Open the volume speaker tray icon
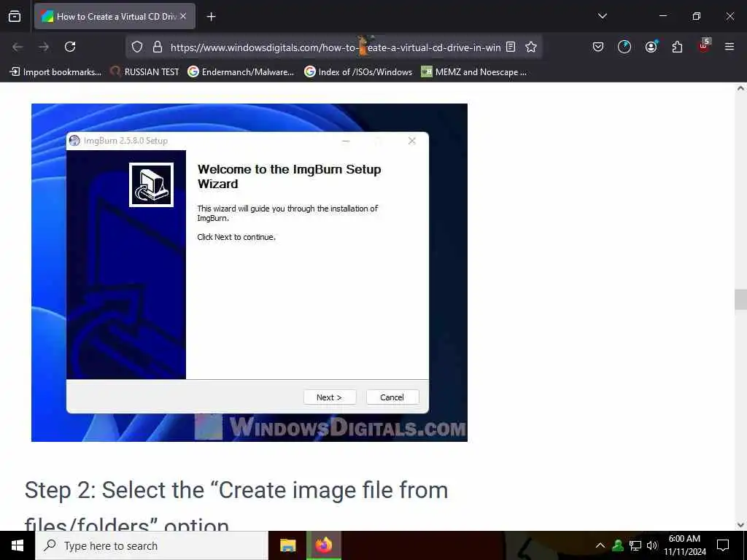This screenshot has width=747, height=560. click(651, 545)
